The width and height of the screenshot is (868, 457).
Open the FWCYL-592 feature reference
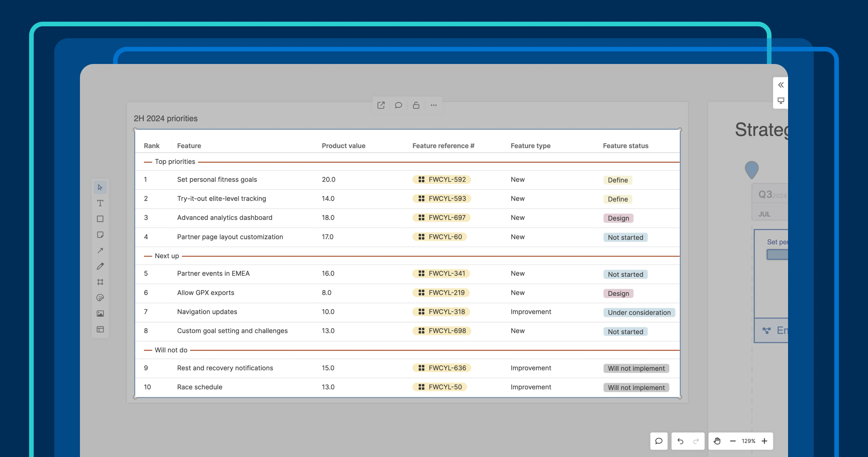click(441, 179)
